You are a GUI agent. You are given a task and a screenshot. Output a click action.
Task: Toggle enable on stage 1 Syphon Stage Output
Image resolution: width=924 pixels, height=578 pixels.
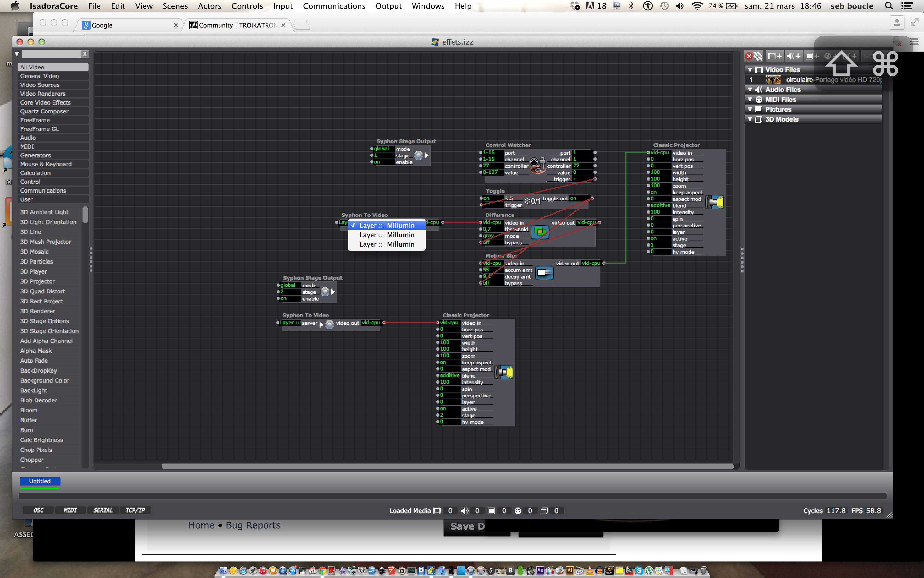coord(384,162)
